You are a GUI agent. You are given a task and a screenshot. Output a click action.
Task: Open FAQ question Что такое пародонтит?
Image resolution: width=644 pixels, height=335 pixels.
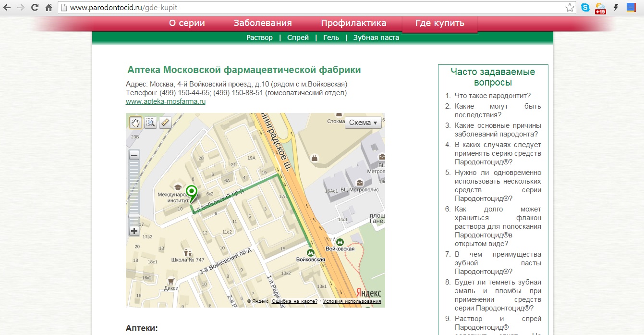point(493,96)
